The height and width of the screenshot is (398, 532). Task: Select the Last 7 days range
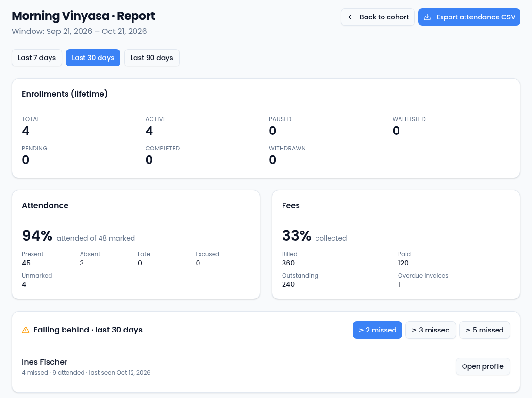click(x=36, y=58)
